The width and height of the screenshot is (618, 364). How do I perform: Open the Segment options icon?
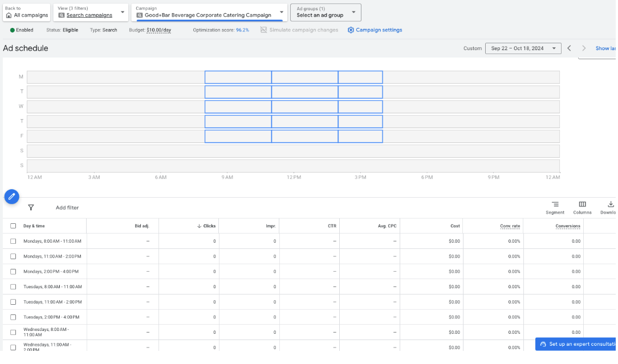point(555,205)
